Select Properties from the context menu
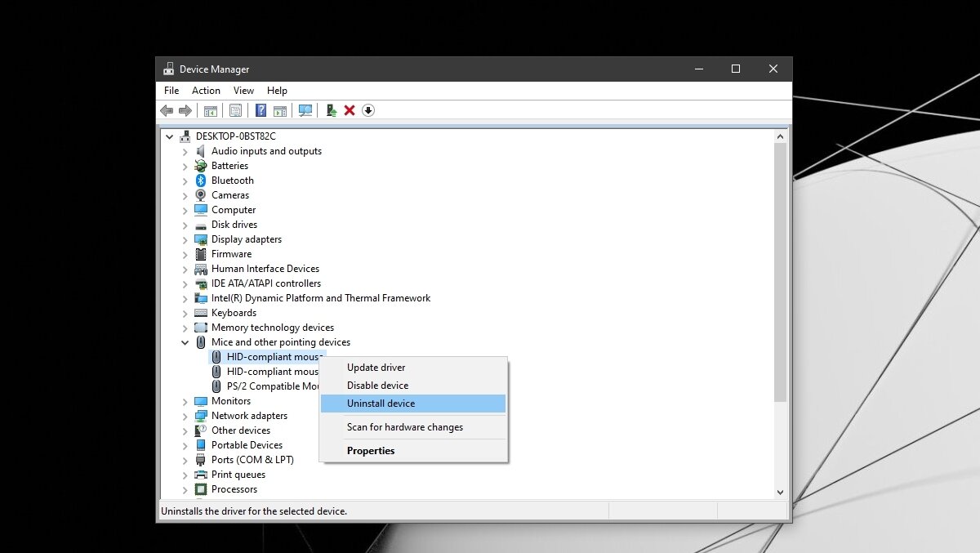Screen dimensions: 980x553 (x=371, y=450)
